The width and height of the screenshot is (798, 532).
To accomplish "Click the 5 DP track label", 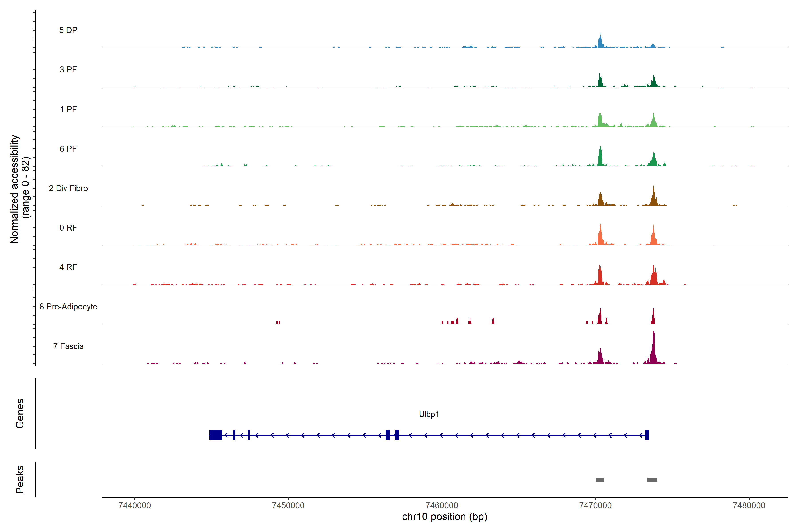I will click(x=68, y=30).
